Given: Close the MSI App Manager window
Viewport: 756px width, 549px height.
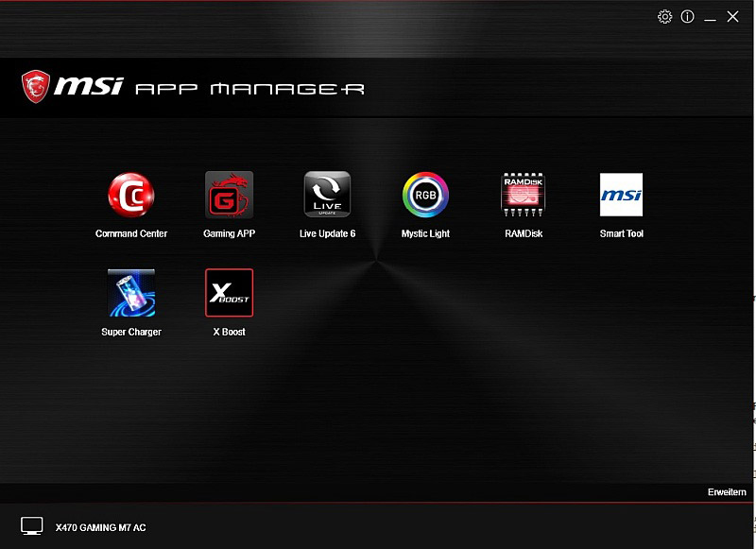Looking at the screenshot, I should point(733,17).
